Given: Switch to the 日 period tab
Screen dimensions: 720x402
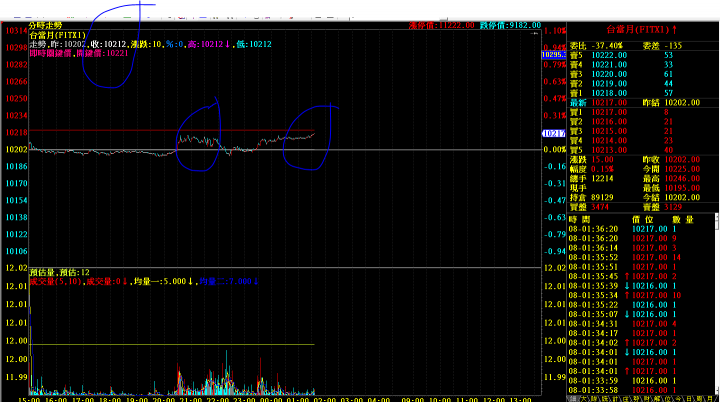Looking at the screenshot, I should [x=689, y=399].
